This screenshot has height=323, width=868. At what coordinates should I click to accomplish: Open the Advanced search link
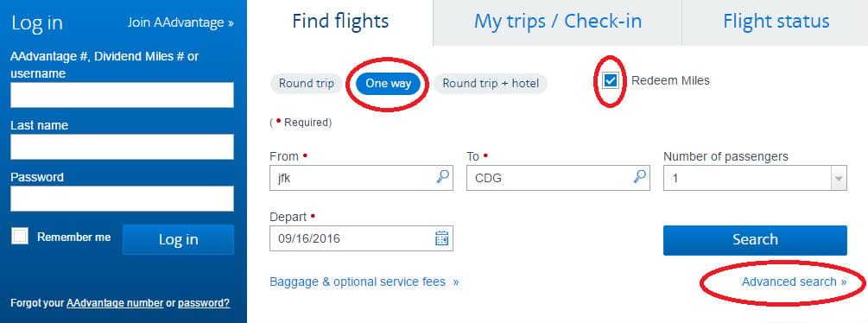[x=794, y=282]
